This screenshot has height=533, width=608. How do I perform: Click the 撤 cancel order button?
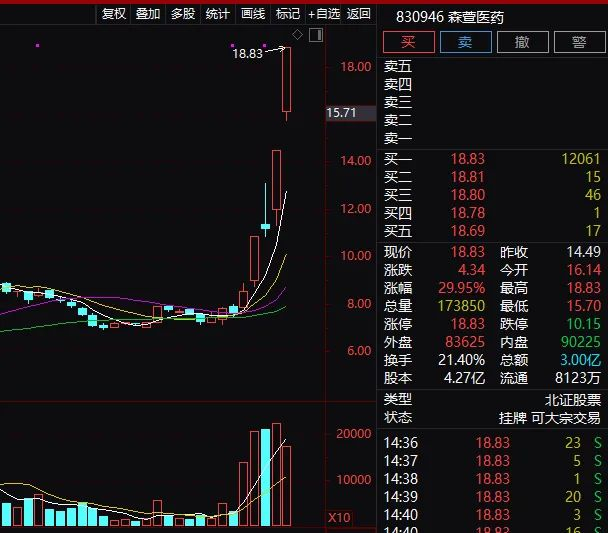pos(522,42)
